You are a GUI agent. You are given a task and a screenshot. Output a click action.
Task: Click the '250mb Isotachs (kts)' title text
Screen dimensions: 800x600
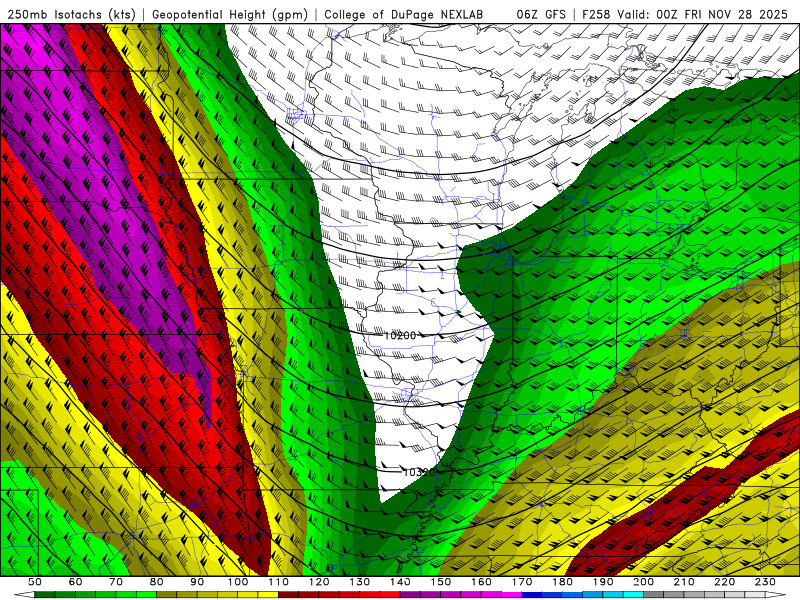point(72,14)
